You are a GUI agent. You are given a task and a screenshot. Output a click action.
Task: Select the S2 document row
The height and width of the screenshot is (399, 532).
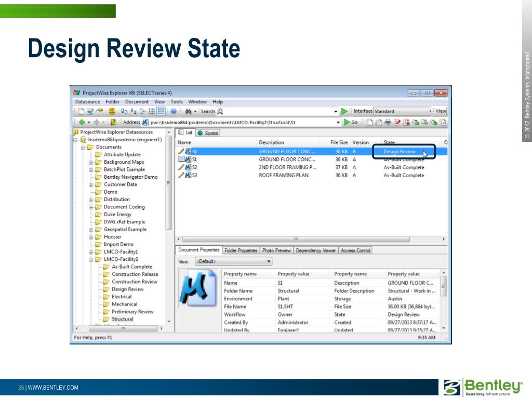311,167
